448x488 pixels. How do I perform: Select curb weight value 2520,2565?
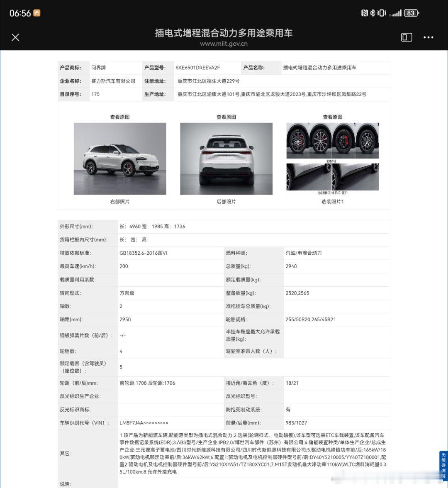[297, 293]
